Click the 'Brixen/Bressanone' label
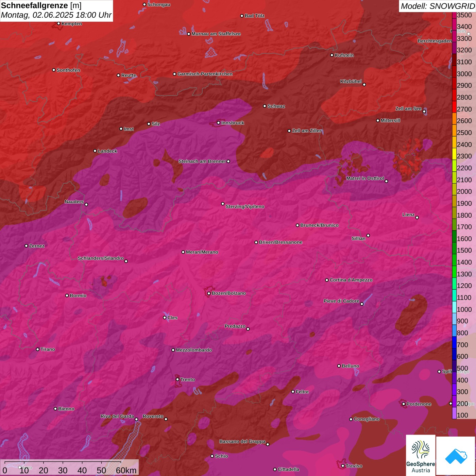Image resolution: width=476 pixels, height=476 pixels. tap(280, 242)
